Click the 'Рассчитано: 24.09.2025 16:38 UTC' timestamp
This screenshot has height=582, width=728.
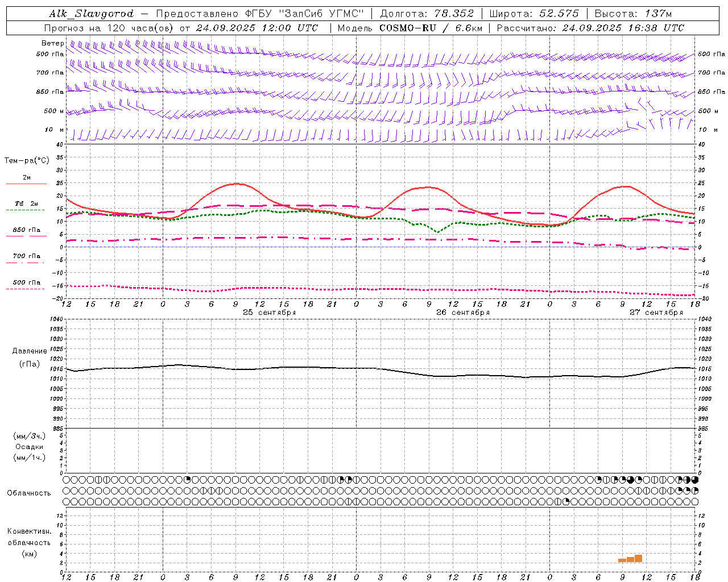[x=590, y=28]
